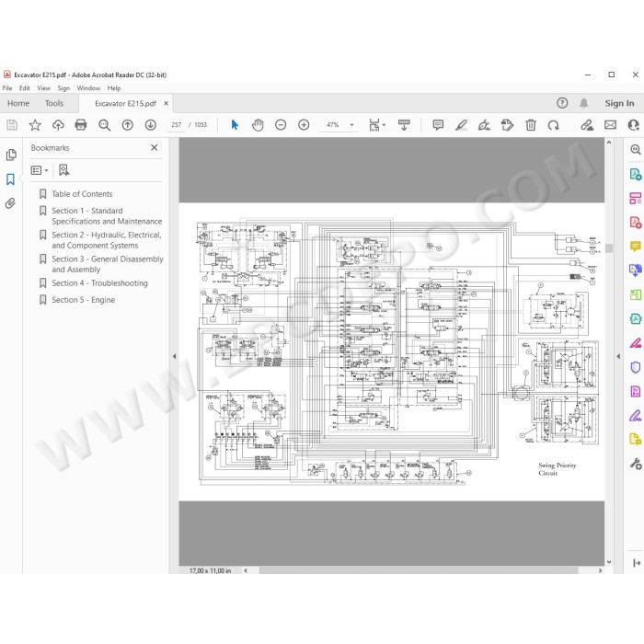This screenshot has width=644, height=644.
Task: Open Section 1 Standard Specifications bookmark
Action: [107, 215]
